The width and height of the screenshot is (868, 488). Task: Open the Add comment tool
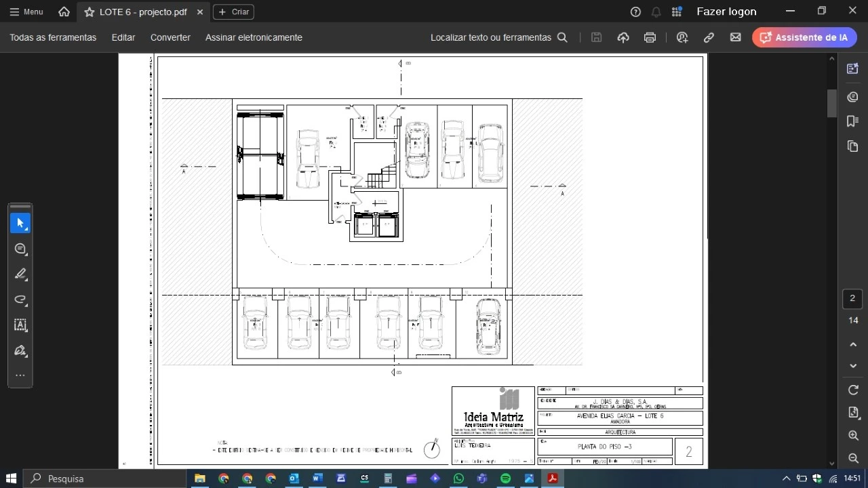[20, 249]
